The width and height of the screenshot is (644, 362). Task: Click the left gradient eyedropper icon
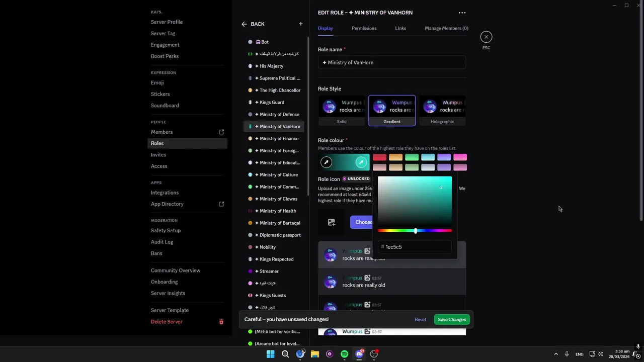327,162
